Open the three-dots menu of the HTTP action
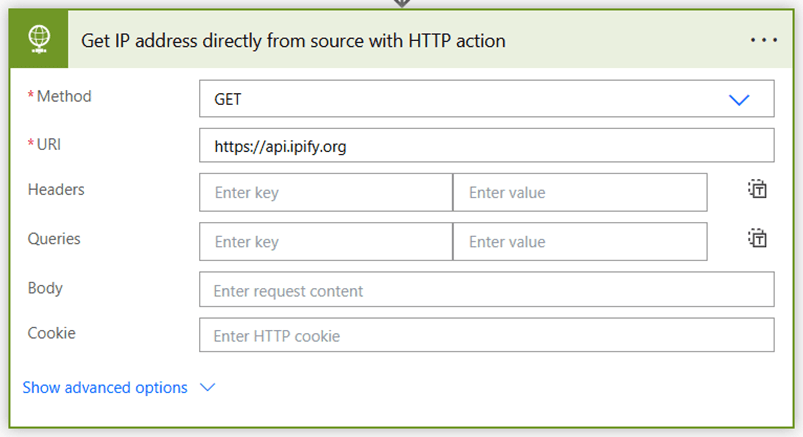This screenshot has height=437, width=803. [763, 40]
